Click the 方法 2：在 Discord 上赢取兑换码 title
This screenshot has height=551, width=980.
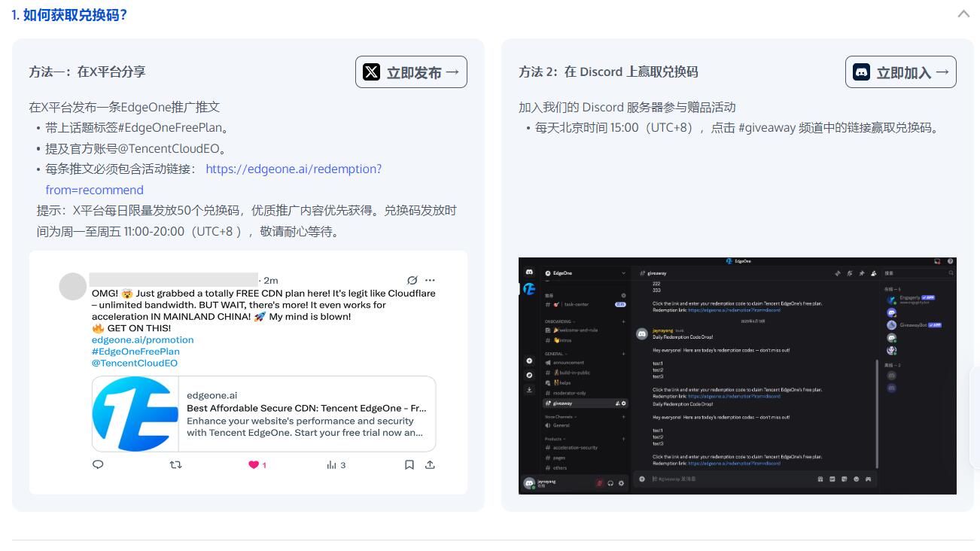[x=608, y=72]
